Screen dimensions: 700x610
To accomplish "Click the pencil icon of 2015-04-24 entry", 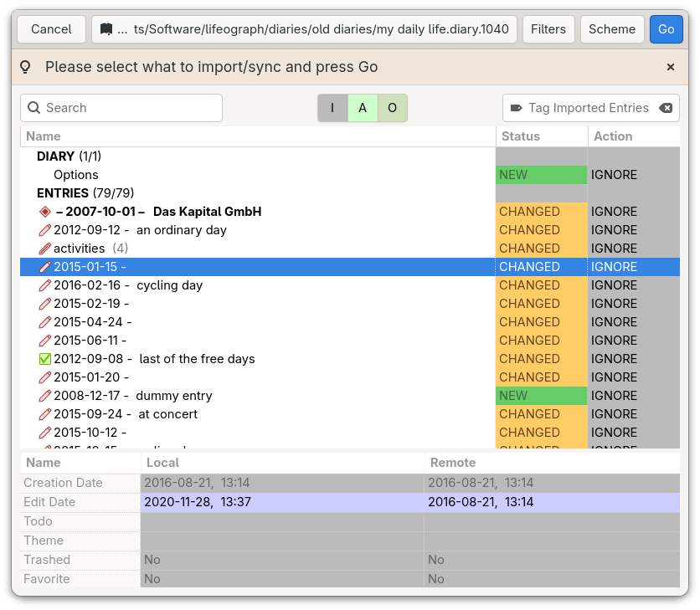I will [x=44, y=322].
